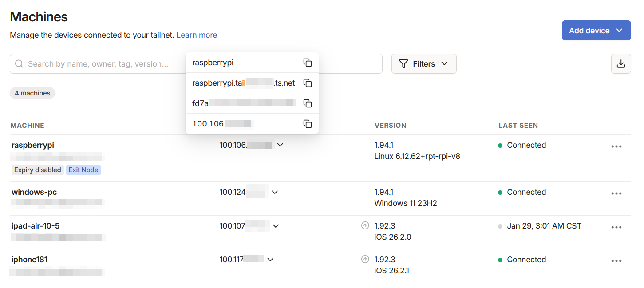Click Connected status for windows-pc
644x288 pixels.
[526, 192]
